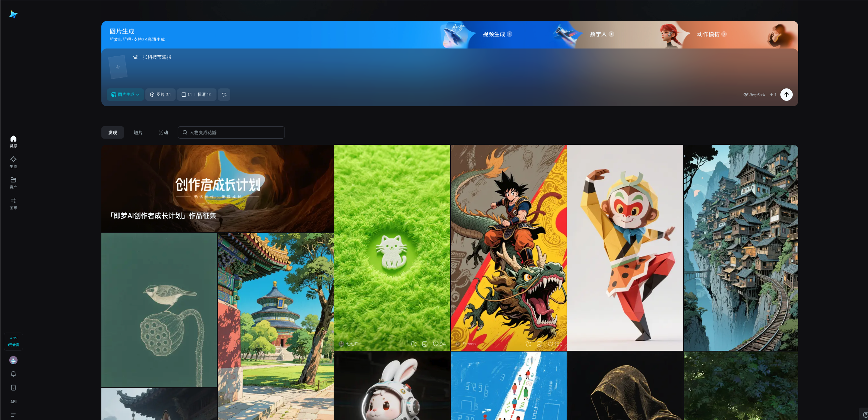The image size is (868, 420).
Task: Click the text style T icon
Action: click(224, 95)
